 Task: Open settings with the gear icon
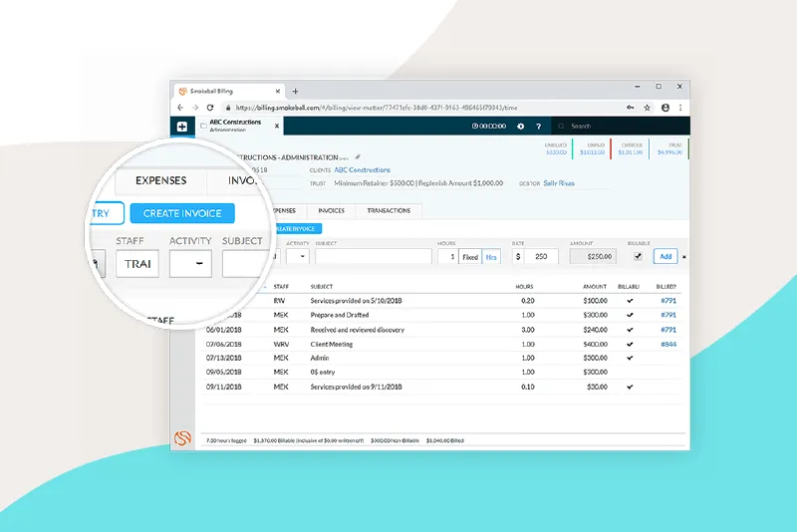[520, 126]
